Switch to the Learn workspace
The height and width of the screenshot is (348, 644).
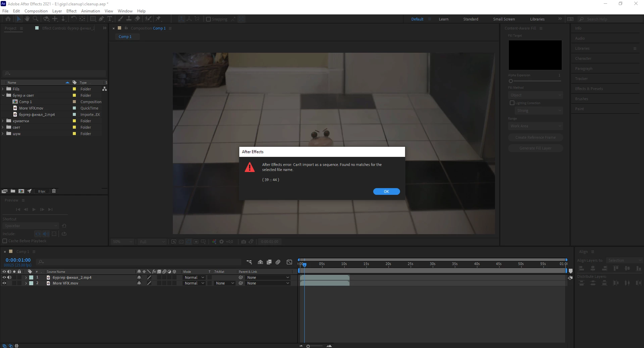[444, 19]
